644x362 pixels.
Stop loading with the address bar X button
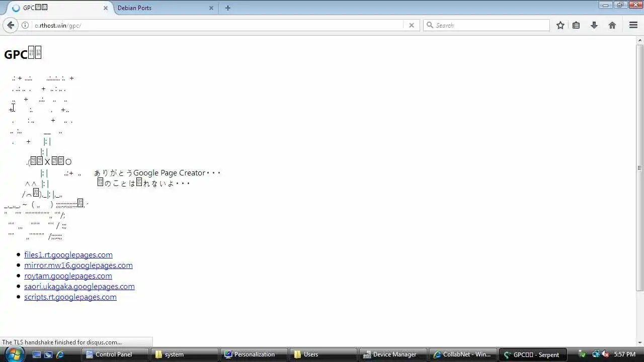point(412,25)
